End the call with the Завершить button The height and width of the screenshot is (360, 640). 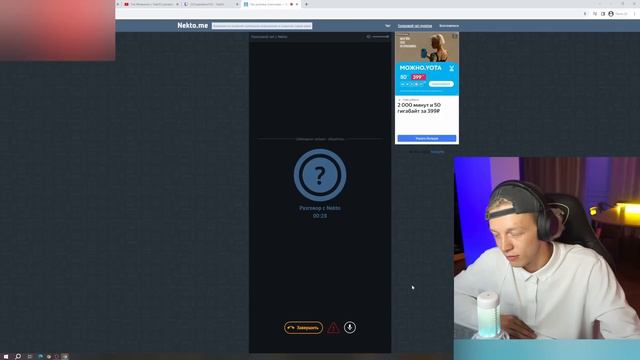click(303, 328)
